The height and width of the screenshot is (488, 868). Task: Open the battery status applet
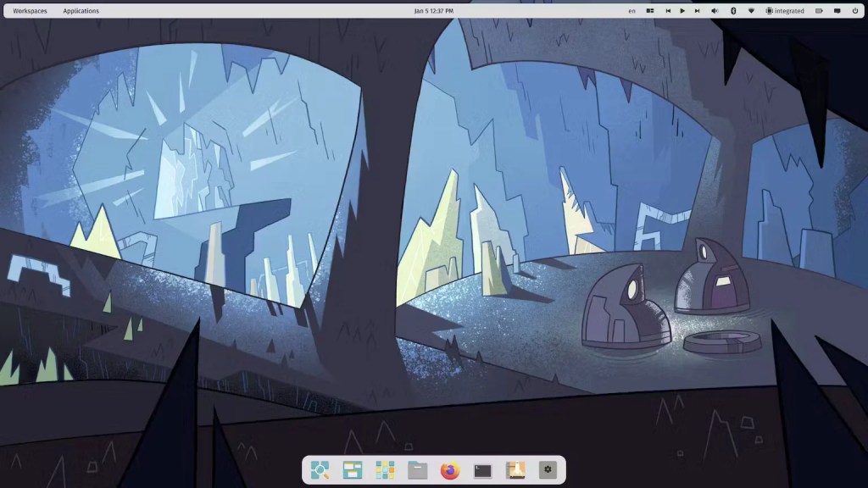pos(819,10)
